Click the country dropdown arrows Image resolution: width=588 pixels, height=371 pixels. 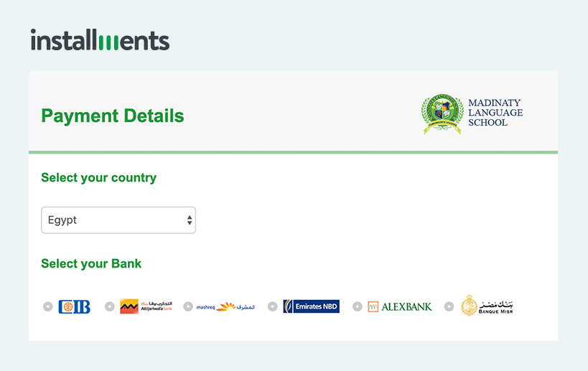[x=190, y=220]
